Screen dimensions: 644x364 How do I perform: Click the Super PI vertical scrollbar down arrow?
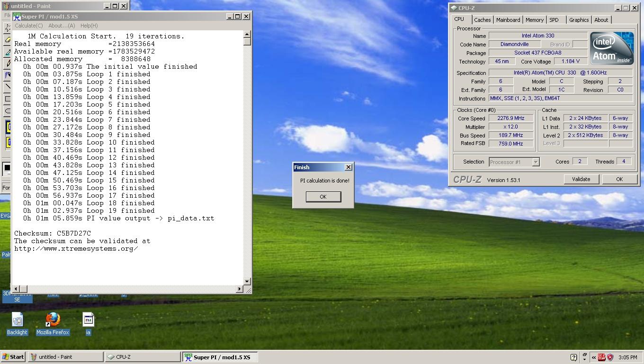point(247,282)
